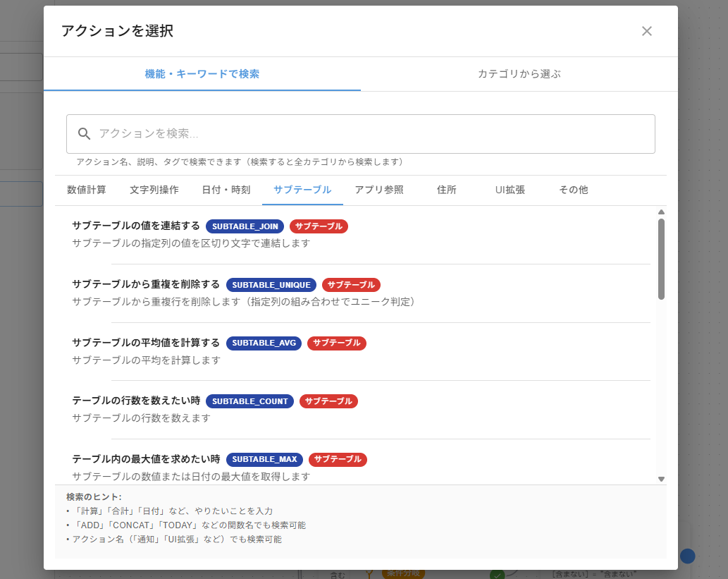This screenshot has width=728, height=579.
Task: Select the UI拡張 category tab
Action: tap(510, 190)
